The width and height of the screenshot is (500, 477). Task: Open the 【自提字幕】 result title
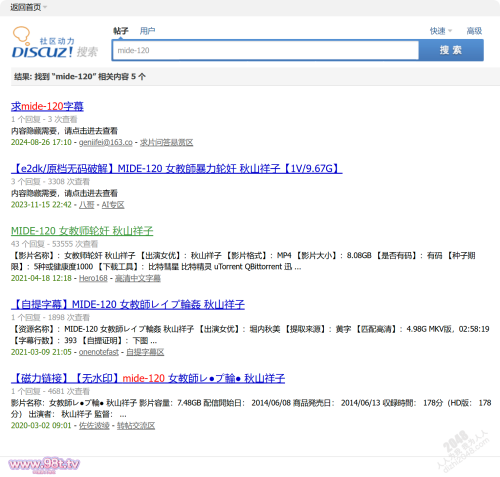pos(128,304)
